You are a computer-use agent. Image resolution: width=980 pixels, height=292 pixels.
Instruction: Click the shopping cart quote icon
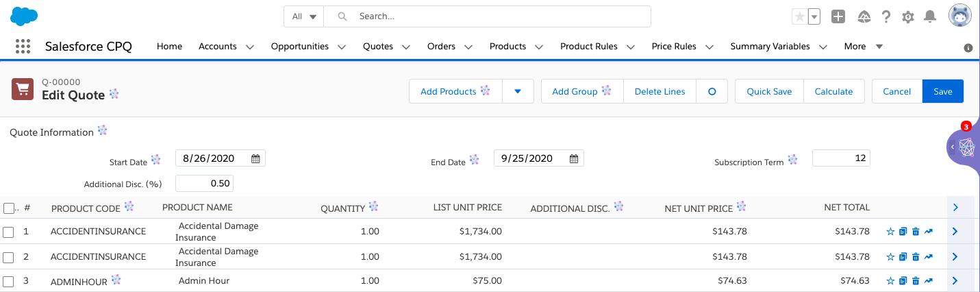(23, 89)
